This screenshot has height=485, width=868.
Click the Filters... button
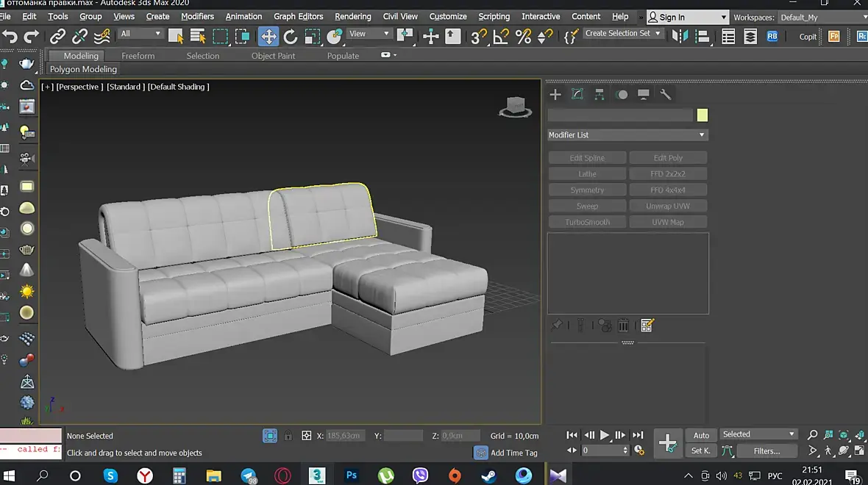point(766,451)
